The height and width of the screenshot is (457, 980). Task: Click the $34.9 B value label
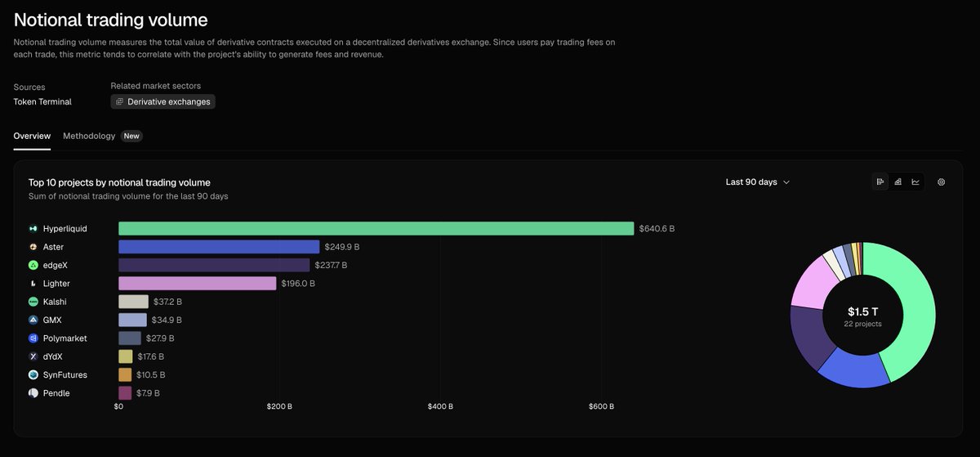click(x=167, y=320)
